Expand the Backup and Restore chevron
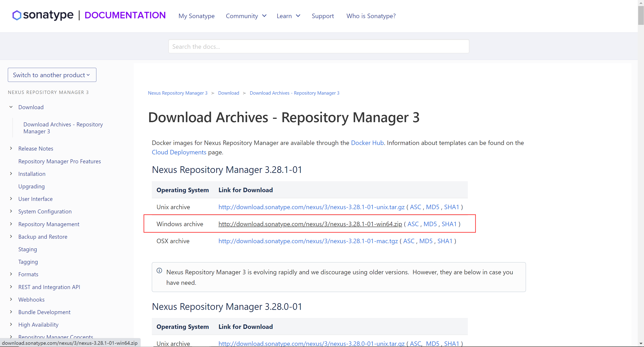 pyautogui.click(x=11, y=236)
